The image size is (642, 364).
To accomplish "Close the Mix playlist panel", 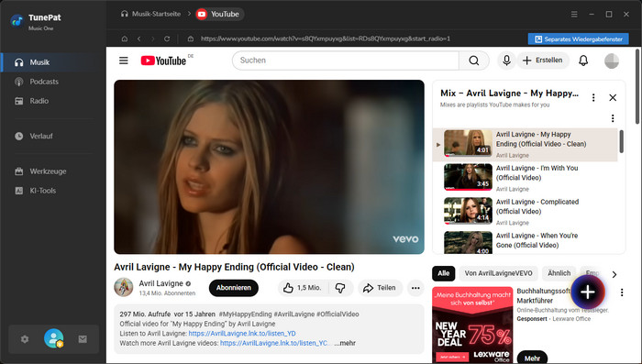I will click(613, 97).
